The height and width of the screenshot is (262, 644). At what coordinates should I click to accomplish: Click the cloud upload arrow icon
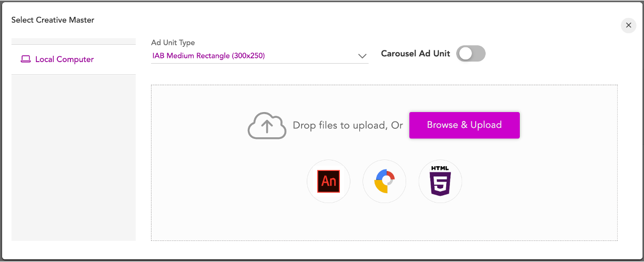(267, 126)
